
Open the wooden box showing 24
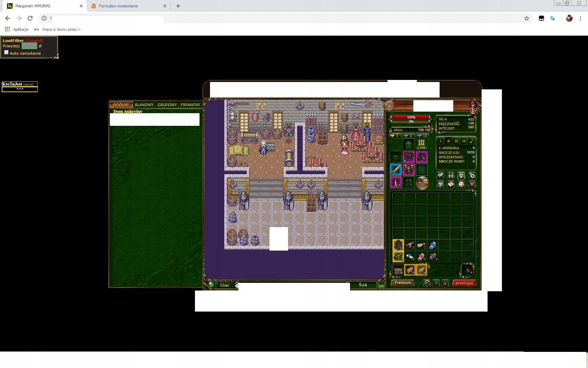pos(410,270)
